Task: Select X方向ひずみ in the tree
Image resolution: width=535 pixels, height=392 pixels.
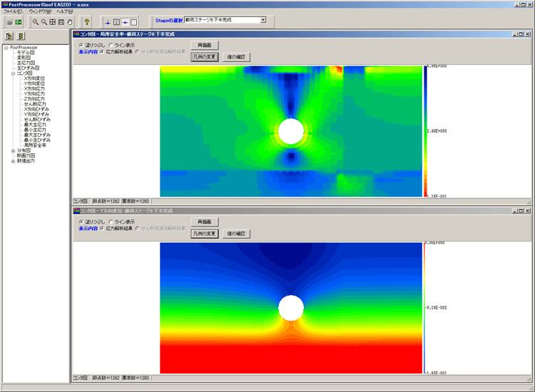Action: (x=36, y=110)
